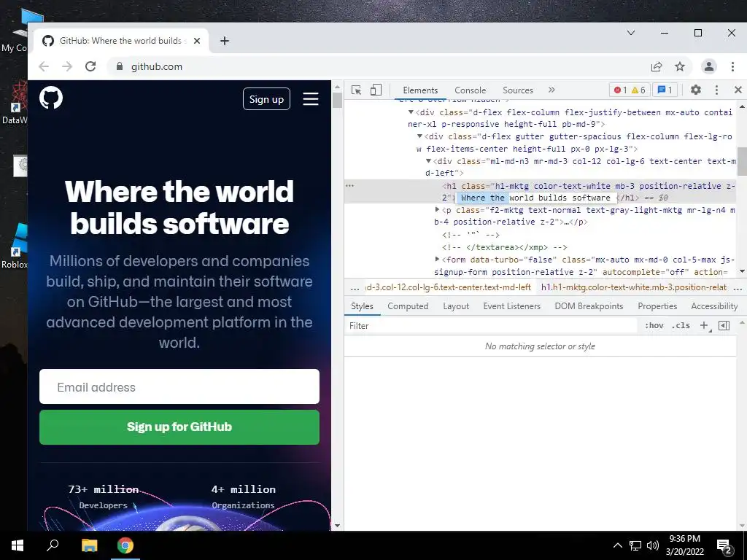
Task: Expand the p f2-mktg node
Action: click(x=438, y=209)
